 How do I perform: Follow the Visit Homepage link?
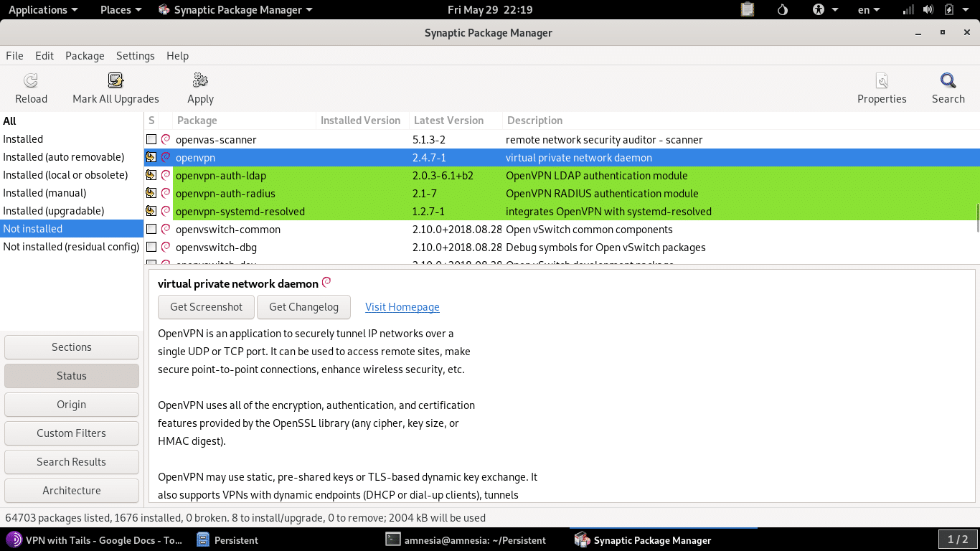point(402,306)
